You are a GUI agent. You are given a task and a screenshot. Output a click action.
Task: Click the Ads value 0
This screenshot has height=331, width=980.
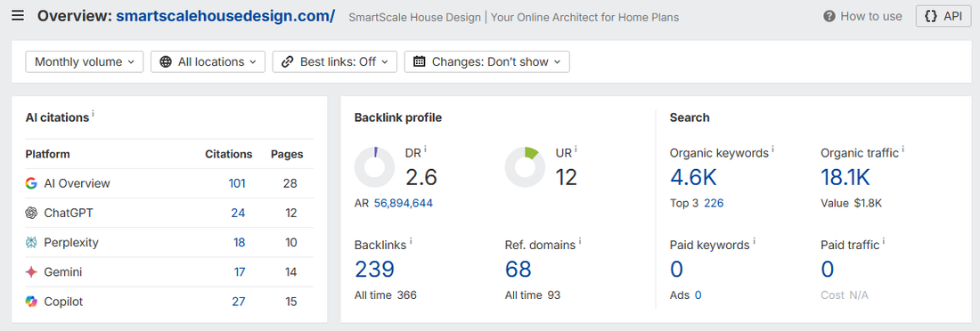698,295
